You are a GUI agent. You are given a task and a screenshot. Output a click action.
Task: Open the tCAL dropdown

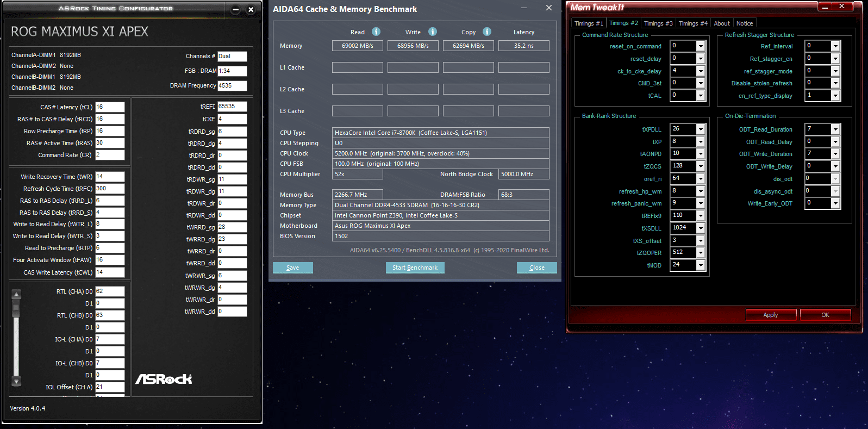701,96
